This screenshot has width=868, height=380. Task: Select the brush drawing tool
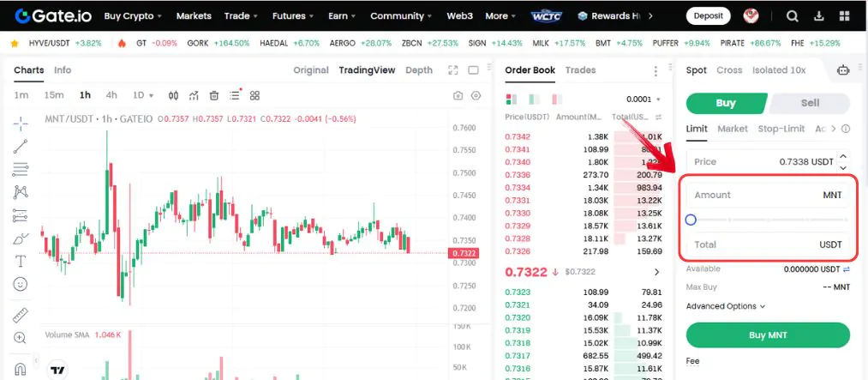pos(21,238)
